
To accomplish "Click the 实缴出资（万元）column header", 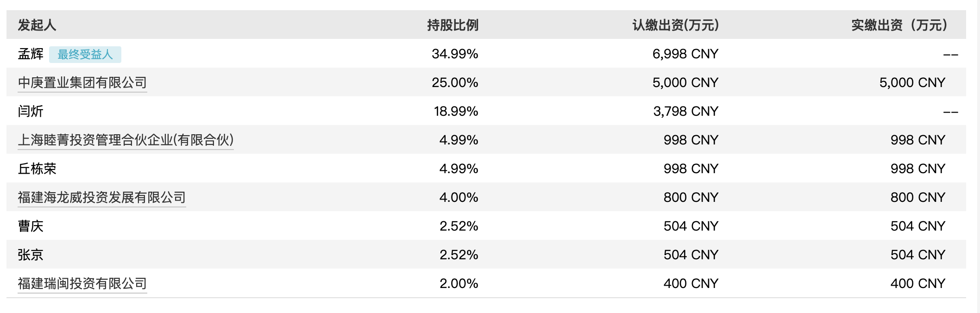I will [x=898, y=25].
